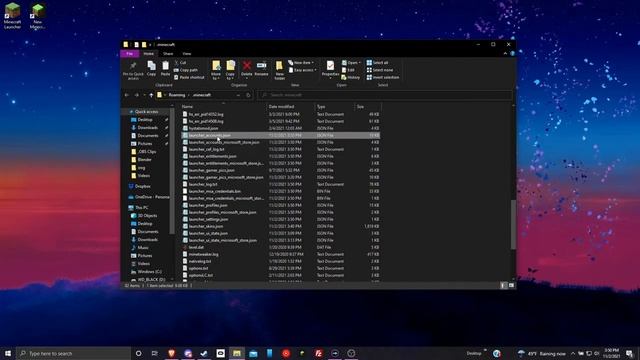Open the File ribbon tab
This screenshot has width=640, height=360.
coord(130,53)
